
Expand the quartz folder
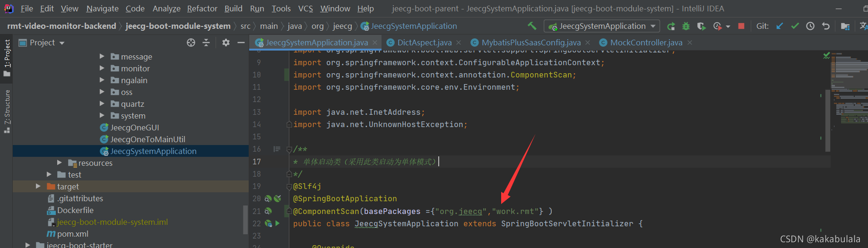(x=102, y=103)
